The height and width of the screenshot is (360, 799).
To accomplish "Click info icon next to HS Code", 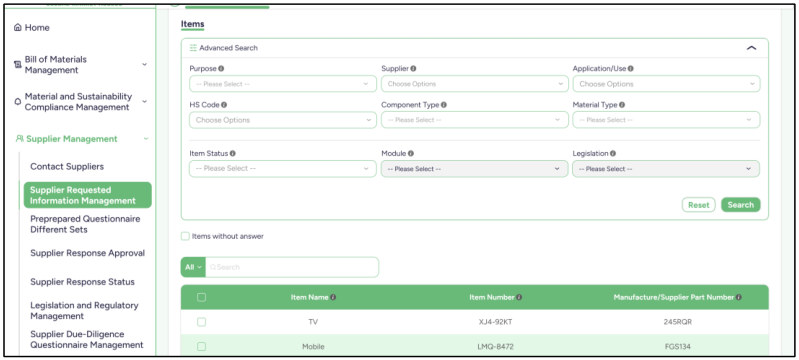I will [224, 105].
